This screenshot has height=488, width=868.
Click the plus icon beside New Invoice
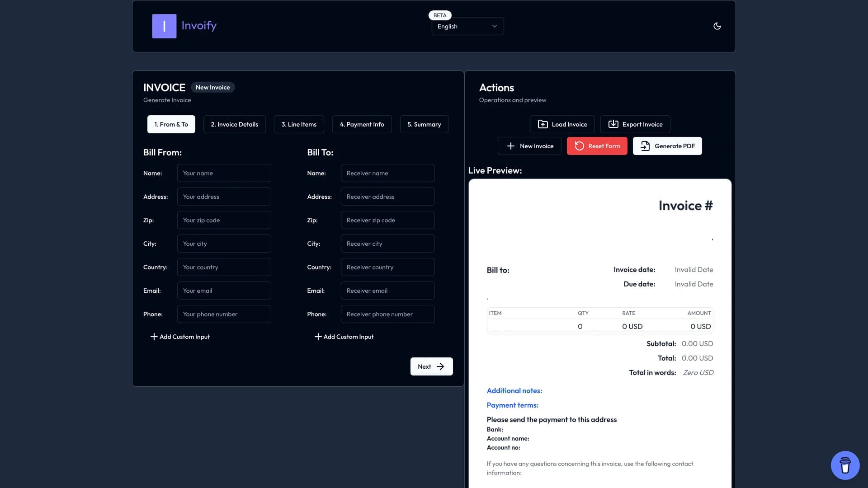click(511, 146)
